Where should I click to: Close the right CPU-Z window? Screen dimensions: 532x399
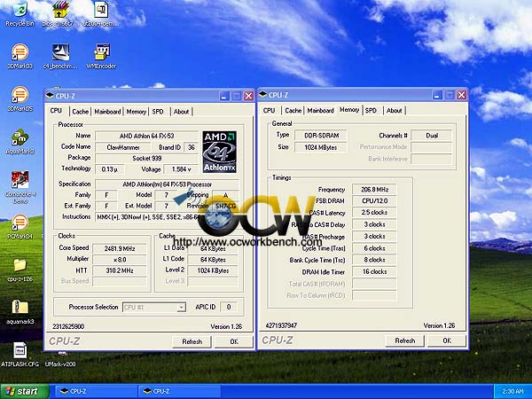point(461,95)
